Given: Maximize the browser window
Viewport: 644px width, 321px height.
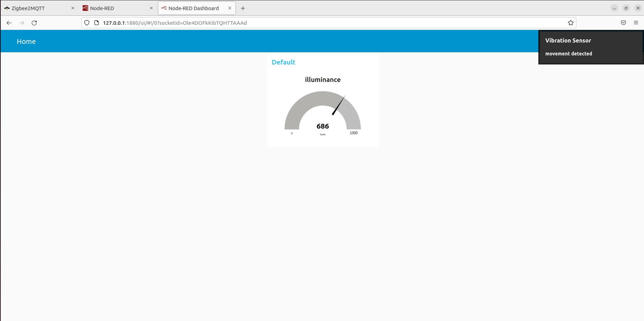Looking at the screenshot, I should click(x=626, y=8).
